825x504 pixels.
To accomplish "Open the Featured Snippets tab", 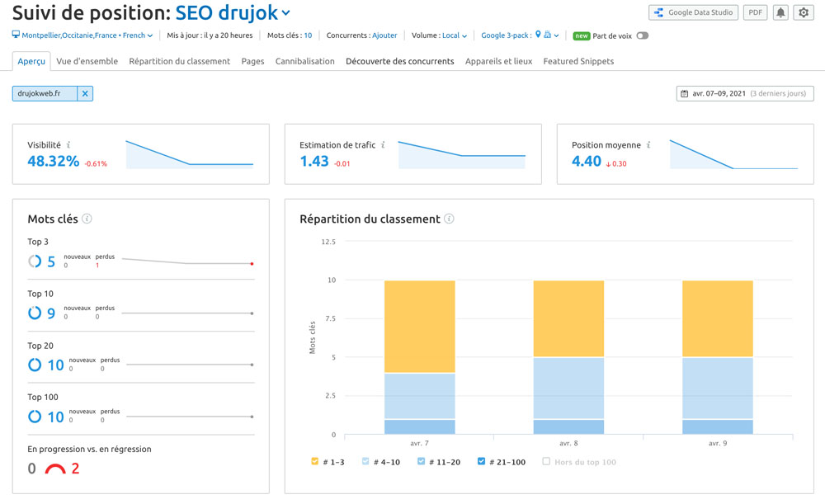I will [579, 61].
